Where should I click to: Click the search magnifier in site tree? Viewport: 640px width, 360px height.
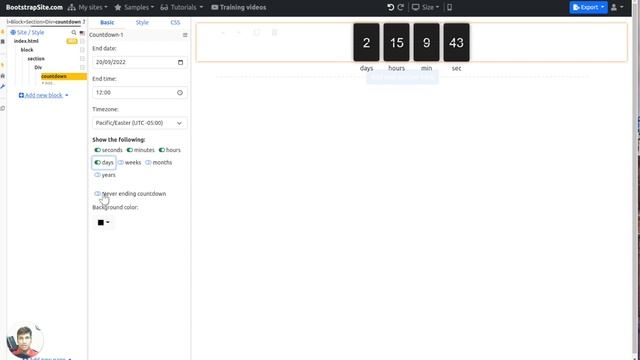74,32
